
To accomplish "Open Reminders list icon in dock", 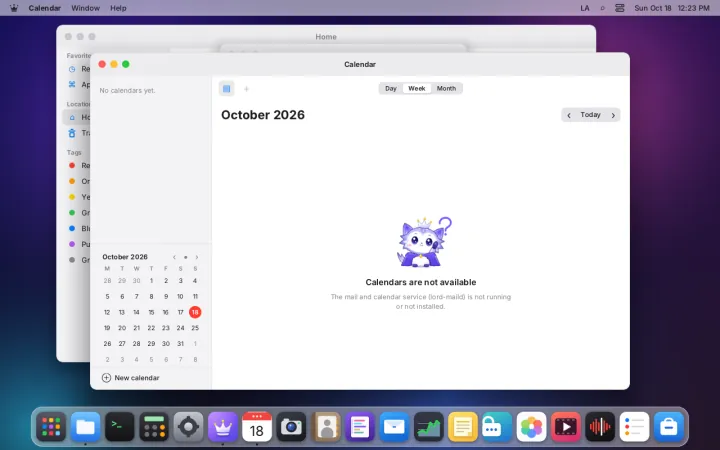I will tap(634, 427).
